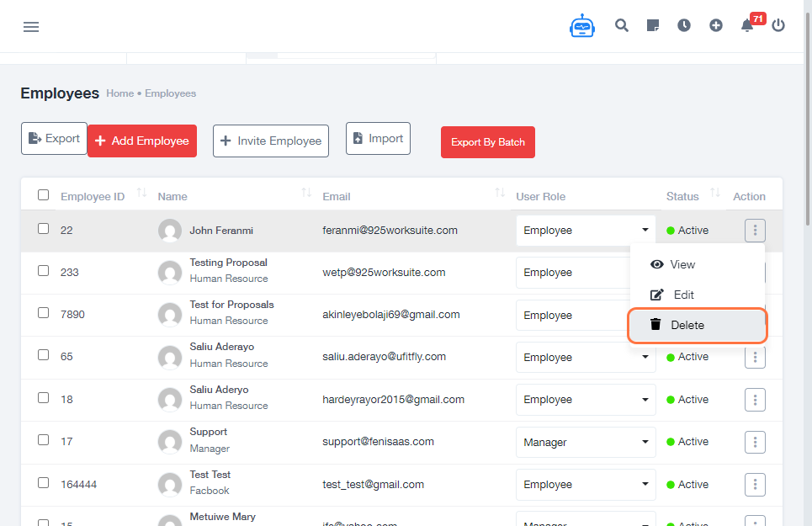Image resolution: width=812 pixels, height=526 pixels.
Task: Sort table by Employee ID column
Action: pyautogui.click(x=141, y=194)
